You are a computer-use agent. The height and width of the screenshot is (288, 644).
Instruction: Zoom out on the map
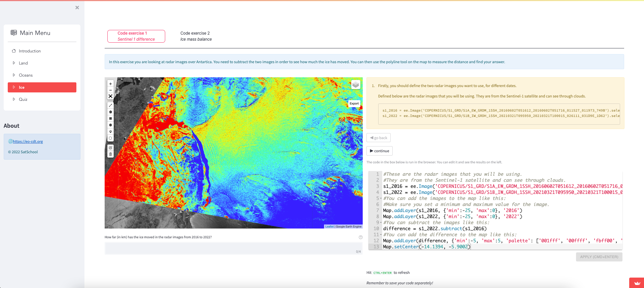pos(110,90)
